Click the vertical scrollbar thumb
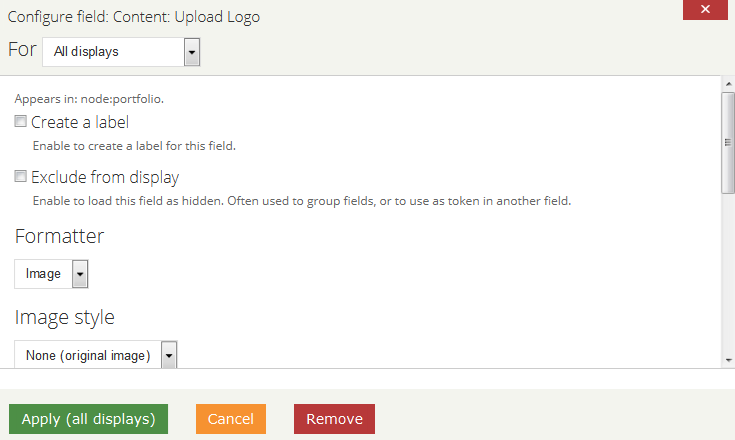735x440 pixels. point(728,142)
